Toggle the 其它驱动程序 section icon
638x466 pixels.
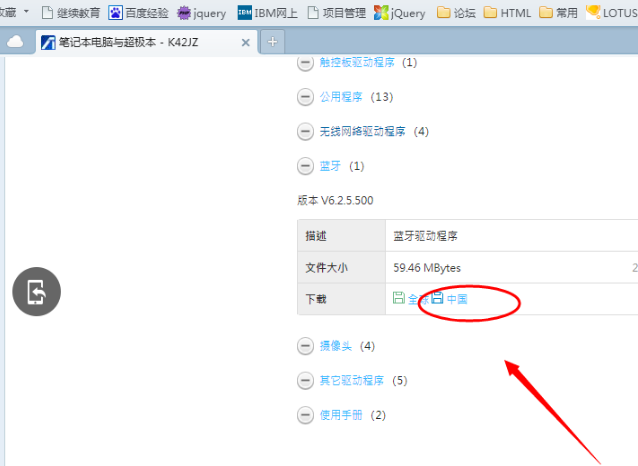[305, 381]
